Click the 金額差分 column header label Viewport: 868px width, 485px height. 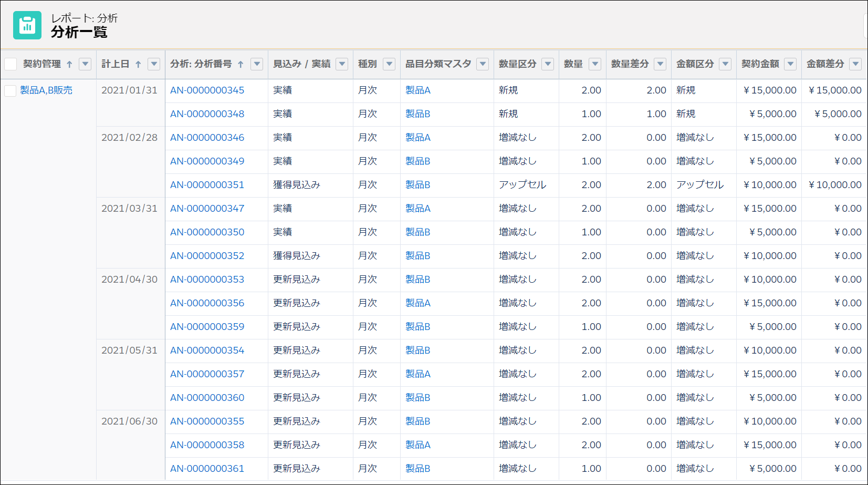pos(825,64)
